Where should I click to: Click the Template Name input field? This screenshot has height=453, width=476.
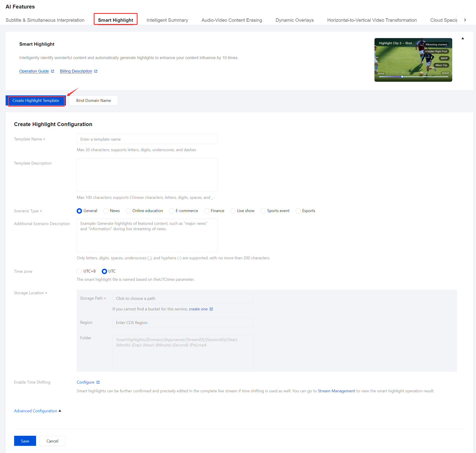tap(147, 139)
